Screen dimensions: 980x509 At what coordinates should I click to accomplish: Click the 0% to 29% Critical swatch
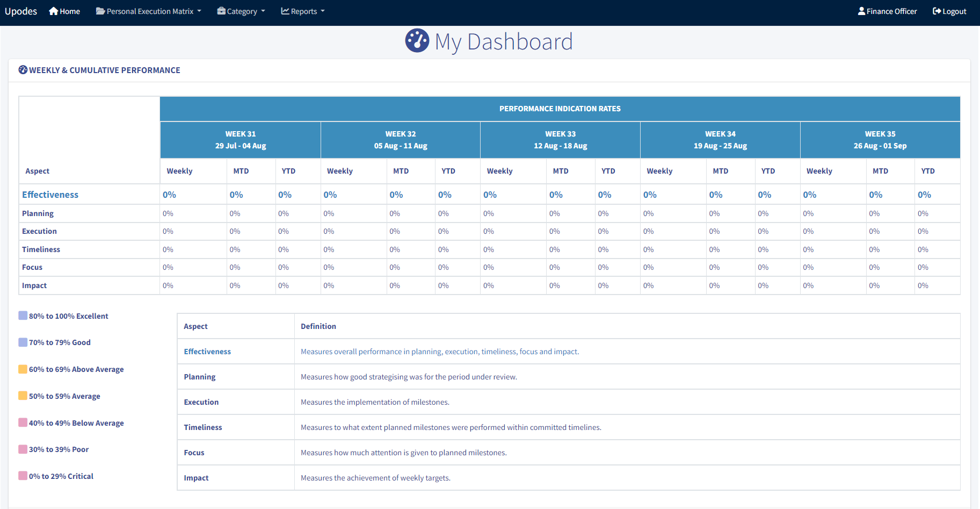tap(23, 476)
